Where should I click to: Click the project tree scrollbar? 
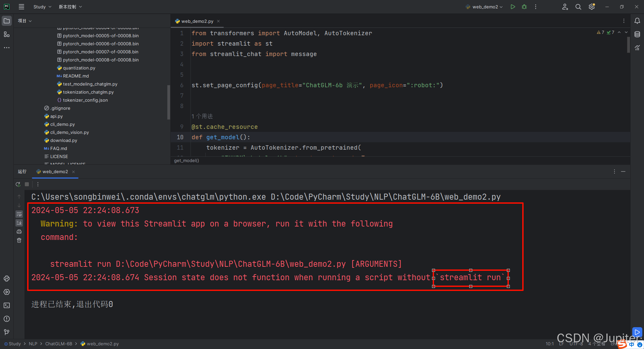click(x=168, y=102)
